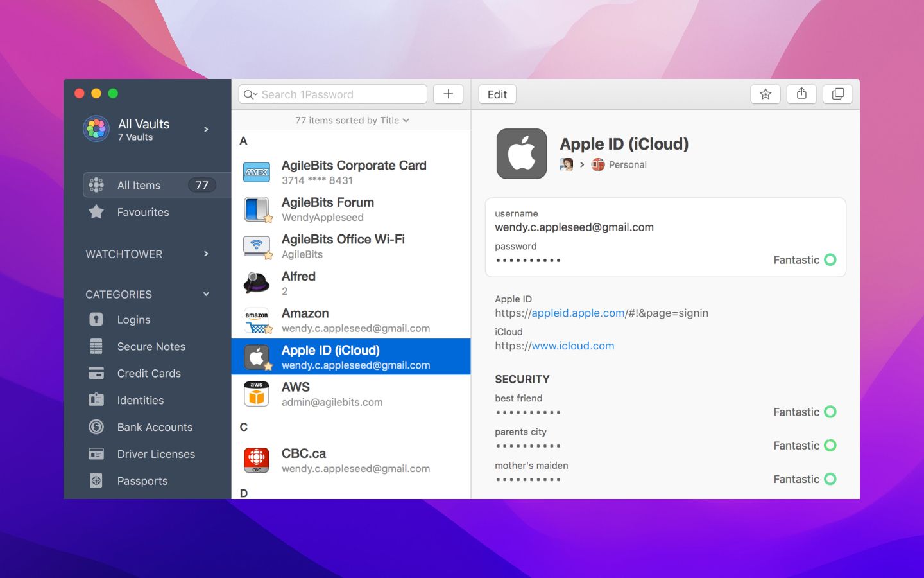Open the Driver Licenses category
Viewport: 924px width, 578px height.
[156, 454]
